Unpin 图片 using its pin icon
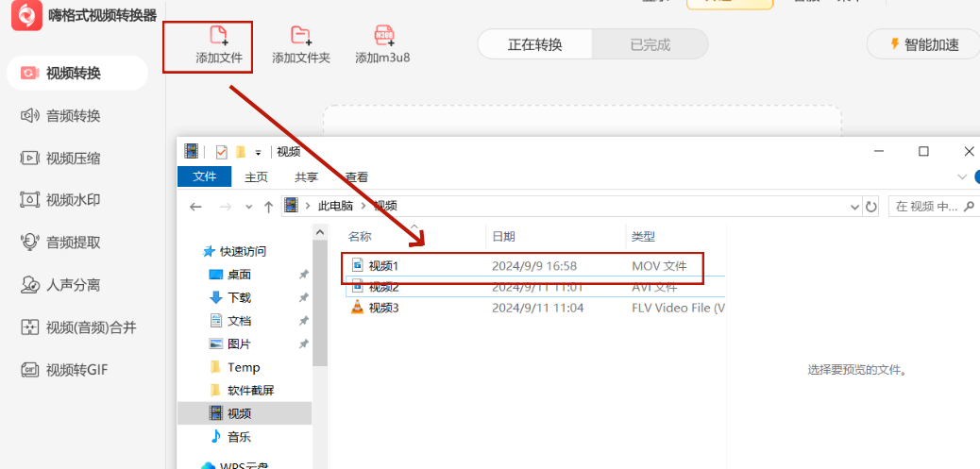This screenshot has height=469, width=980. [304, 343]
